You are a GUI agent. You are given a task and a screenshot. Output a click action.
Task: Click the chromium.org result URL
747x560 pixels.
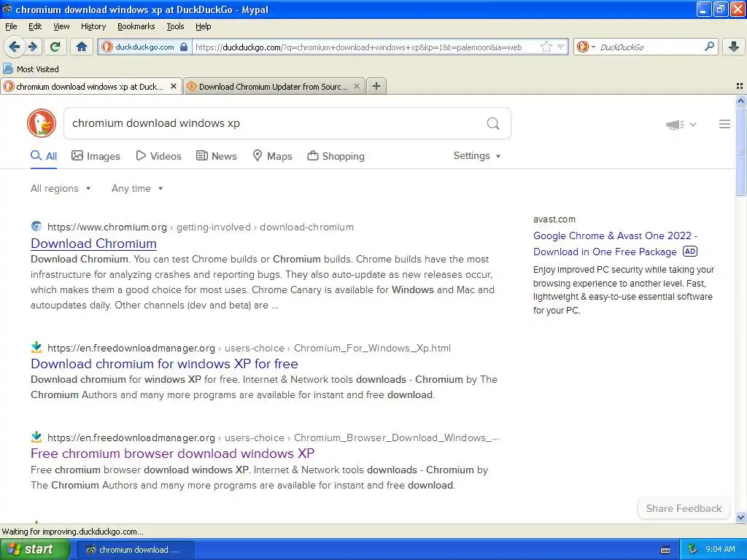[x=200, y=227]
